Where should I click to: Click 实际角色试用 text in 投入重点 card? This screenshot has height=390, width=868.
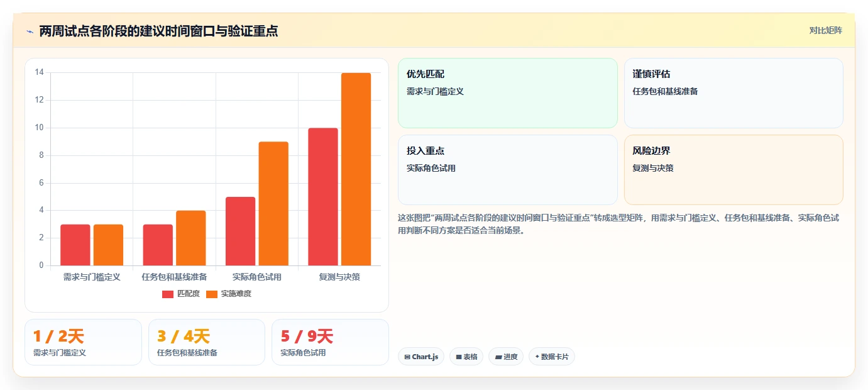point(431,168)
